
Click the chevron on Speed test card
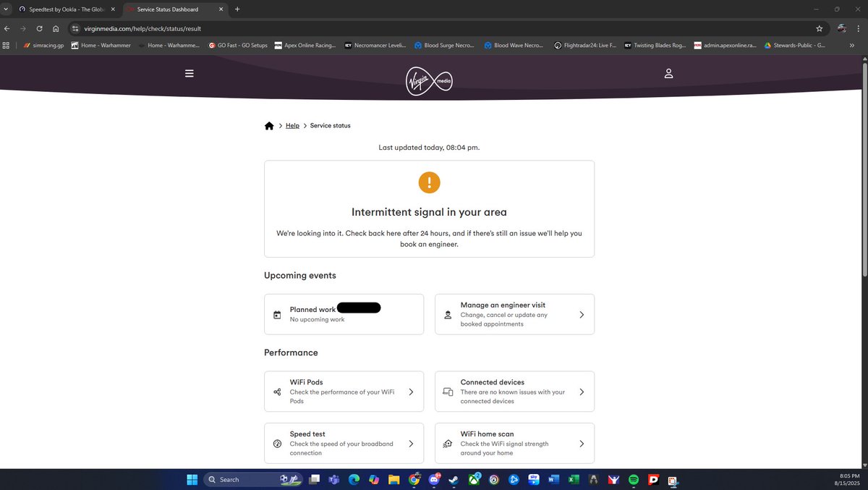click(411, 444)
